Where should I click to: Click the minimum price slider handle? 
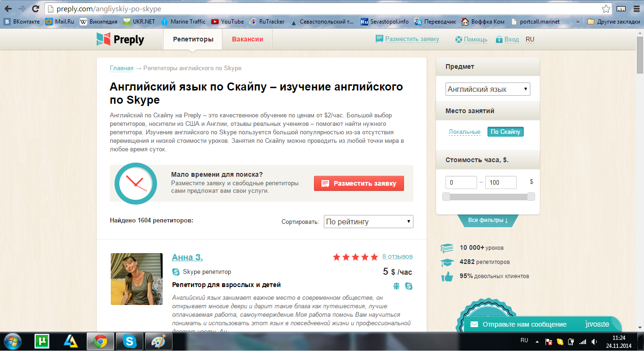click(x=446, y=197)
